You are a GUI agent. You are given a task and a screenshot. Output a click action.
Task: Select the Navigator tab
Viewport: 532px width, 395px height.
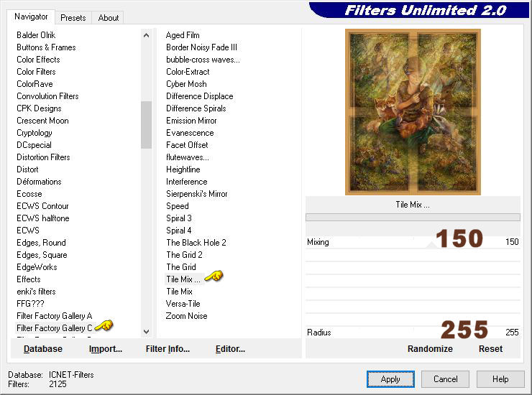(31, 17)
